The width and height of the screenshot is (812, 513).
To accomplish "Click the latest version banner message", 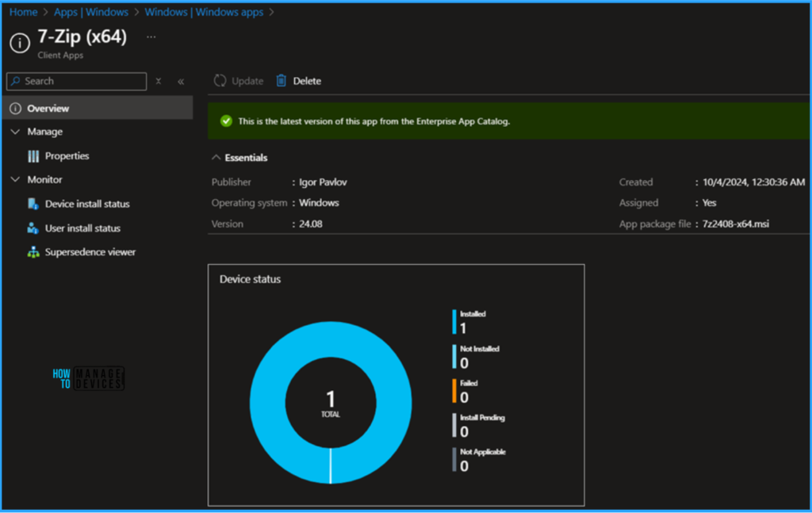I will point(374,121).
